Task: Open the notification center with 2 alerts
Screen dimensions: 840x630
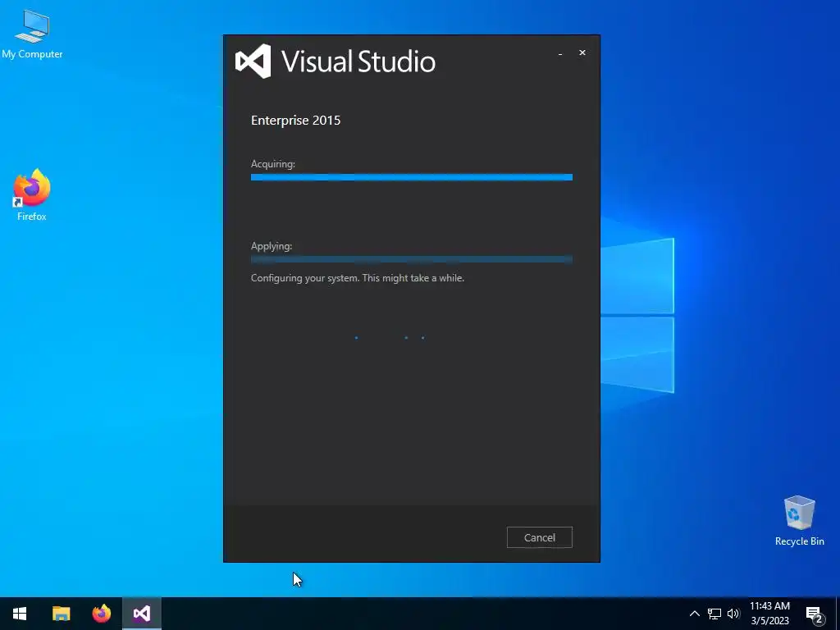Action: 815,614
